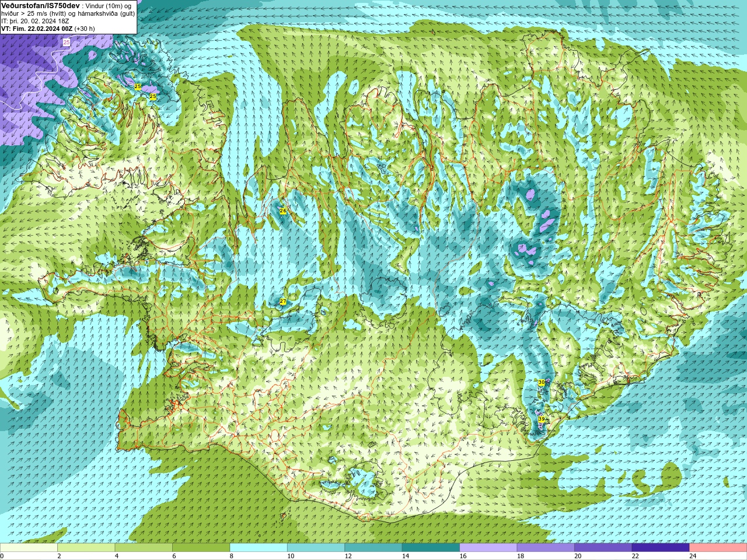This screenshot has height=560, width=747.
Task: Select the 6–8 m/s olive green legend swatch
Action: [201, 548]
